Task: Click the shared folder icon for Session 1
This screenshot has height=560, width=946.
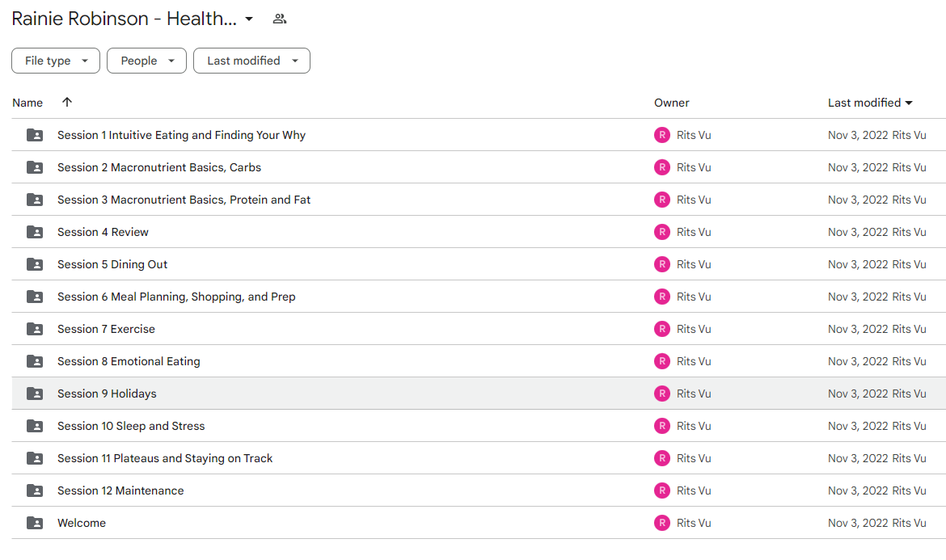Action: [x=35, y=135]
